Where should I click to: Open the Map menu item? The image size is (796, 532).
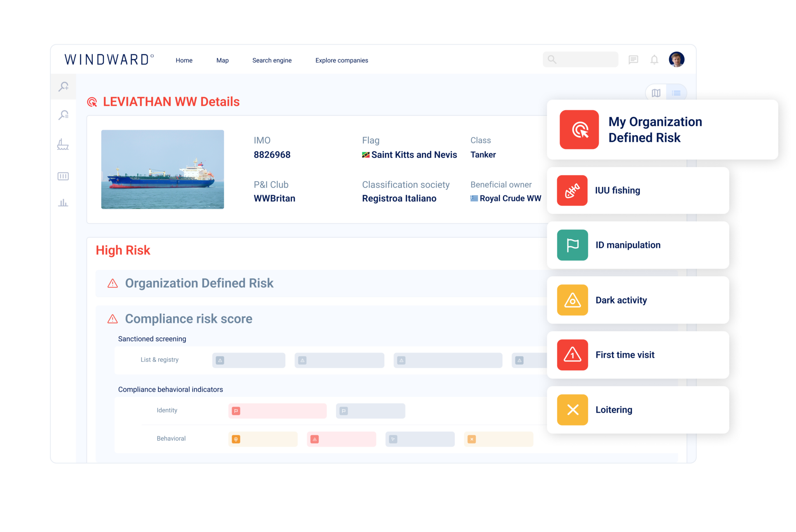[222, 60]
